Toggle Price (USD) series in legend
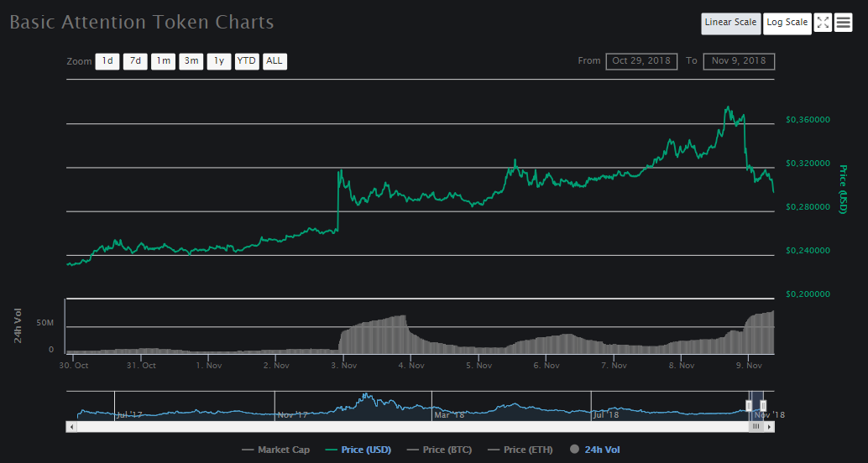 point(358,450)
